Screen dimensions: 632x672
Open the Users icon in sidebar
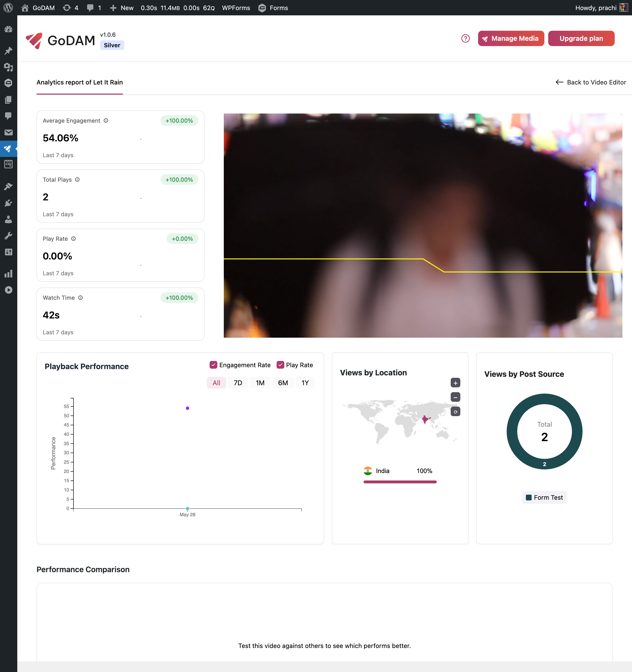click(8, 219)
